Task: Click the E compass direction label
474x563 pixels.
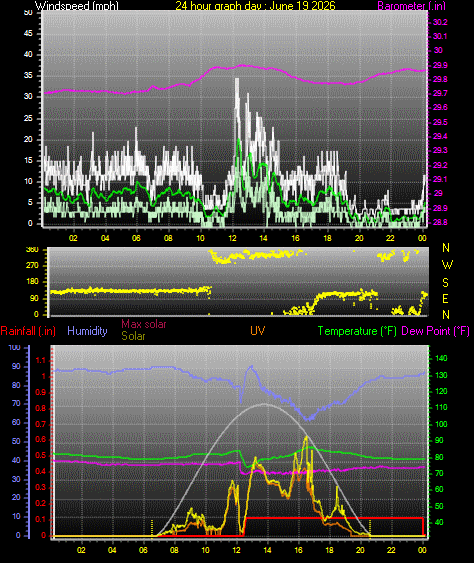Action: pos(445,298)
